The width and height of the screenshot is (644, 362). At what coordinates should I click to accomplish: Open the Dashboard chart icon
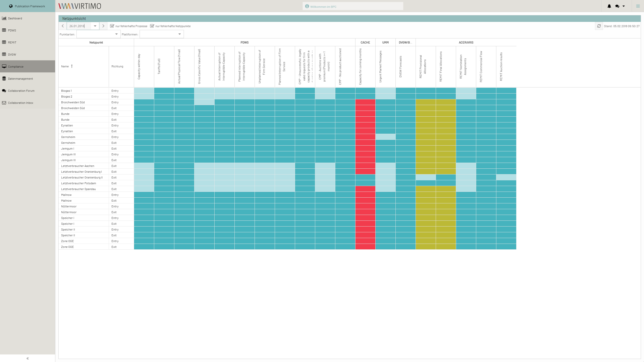click(x=4, y=18)
